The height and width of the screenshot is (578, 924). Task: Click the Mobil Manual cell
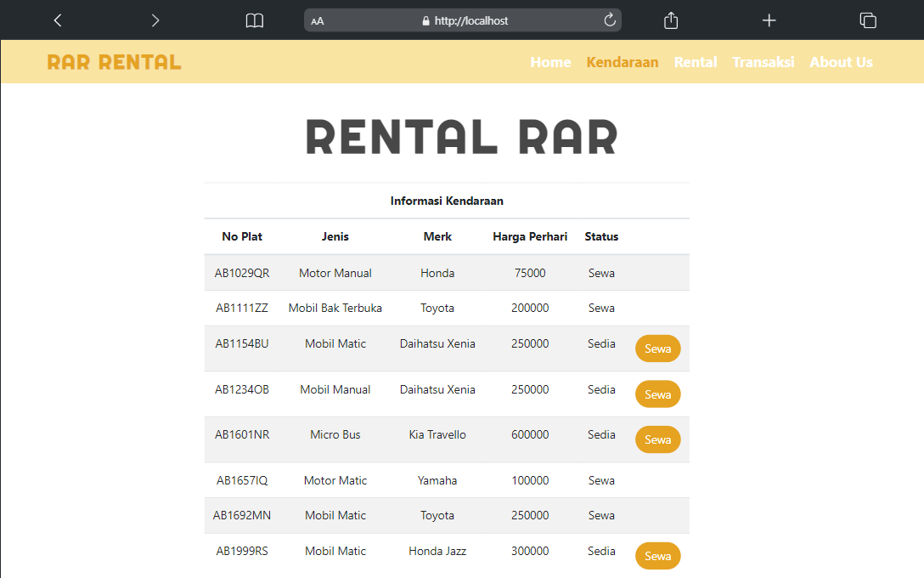click(x=335, y=390)
